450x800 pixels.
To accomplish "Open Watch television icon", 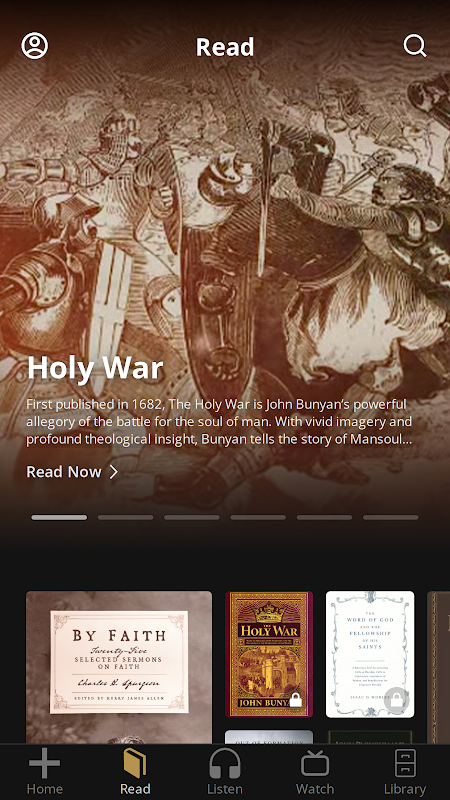I will pyautogui.click(x=315, y=763).
